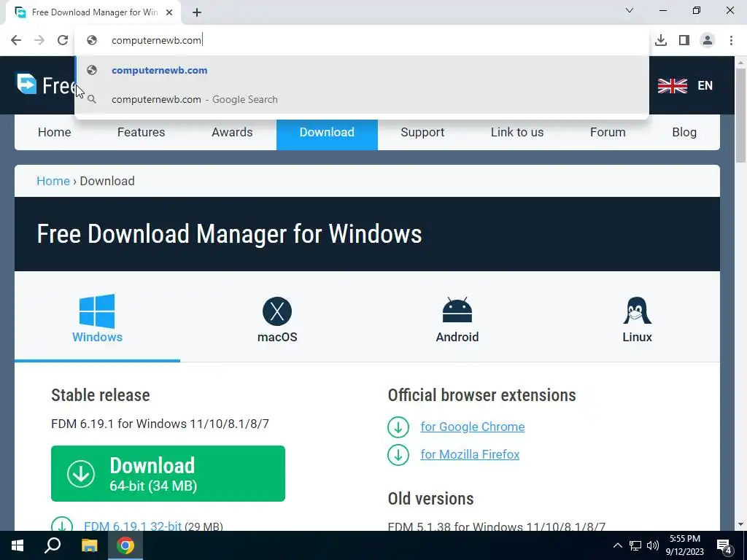
Task: Click the browser back arrow
Action: tap(16, 40)
